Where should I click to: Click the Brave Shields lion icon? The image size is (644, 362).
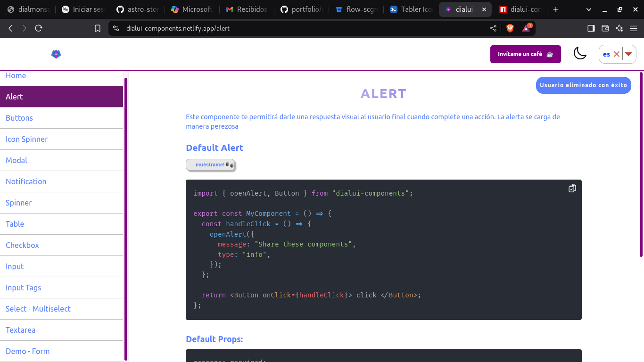tap(510, 28)
